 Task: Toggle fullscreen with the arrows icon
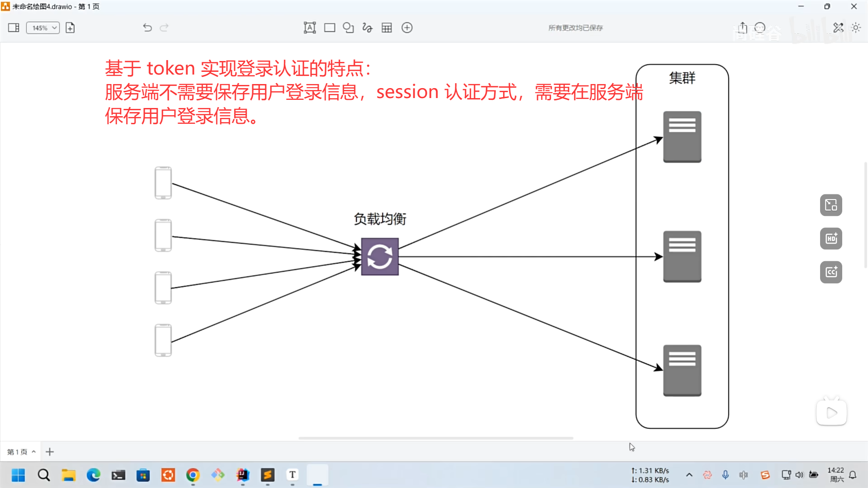point(838,28)
